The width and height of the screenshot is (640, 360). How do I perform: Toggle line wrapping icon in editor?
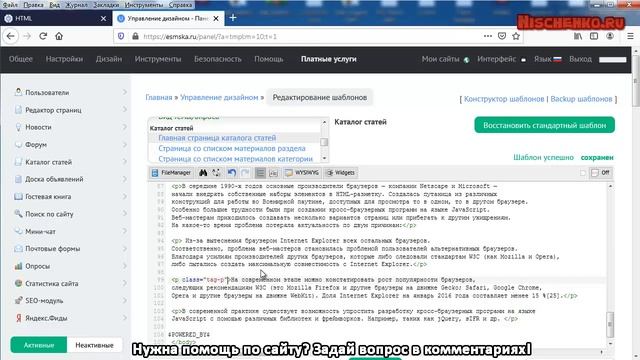[x=260, y=173]
